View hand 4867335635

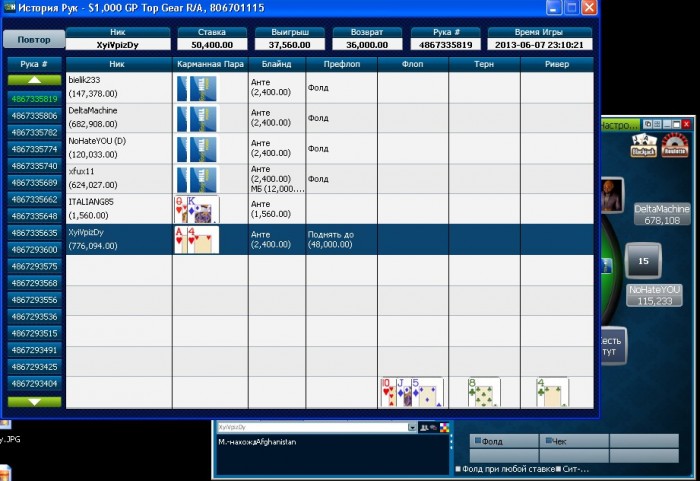tap(34, 233)
